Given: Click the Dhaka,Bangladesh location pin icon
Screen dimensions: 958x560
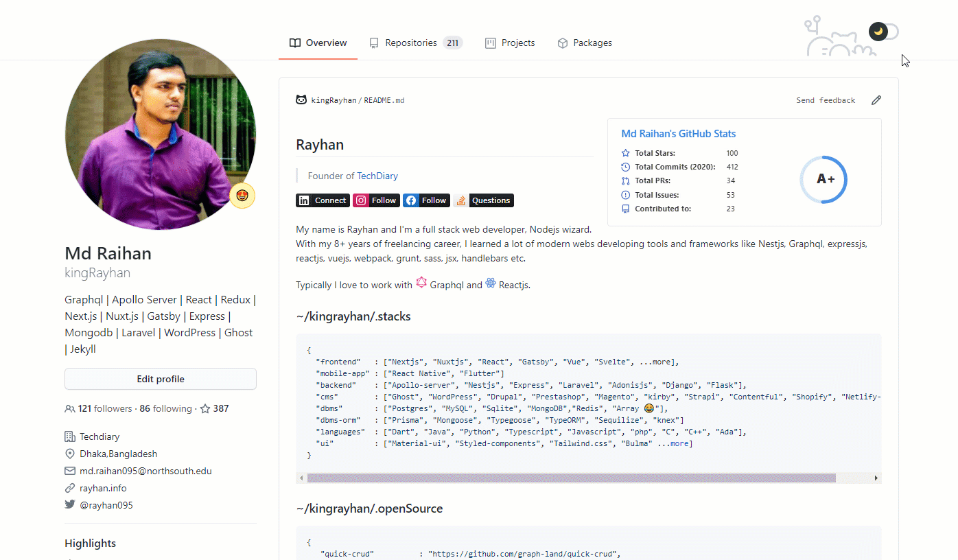Looking at the screenshot, I should [x=69, y=454].
